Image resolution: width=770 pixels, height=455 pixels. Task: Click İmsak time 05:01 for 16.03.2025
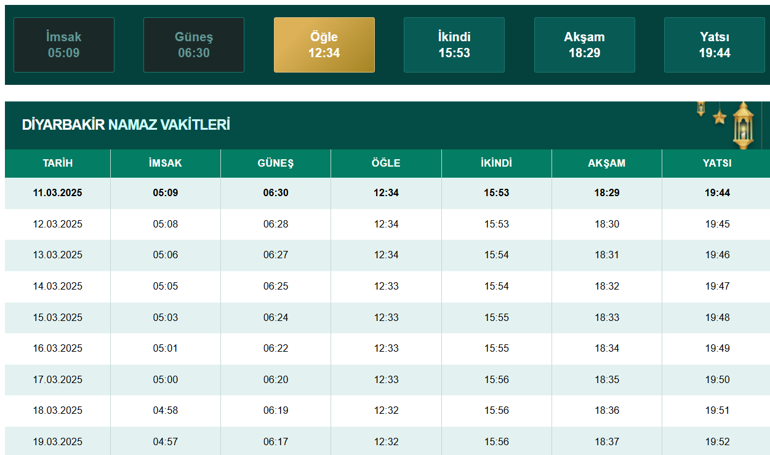pyautogui.click(x=165, y=348)
